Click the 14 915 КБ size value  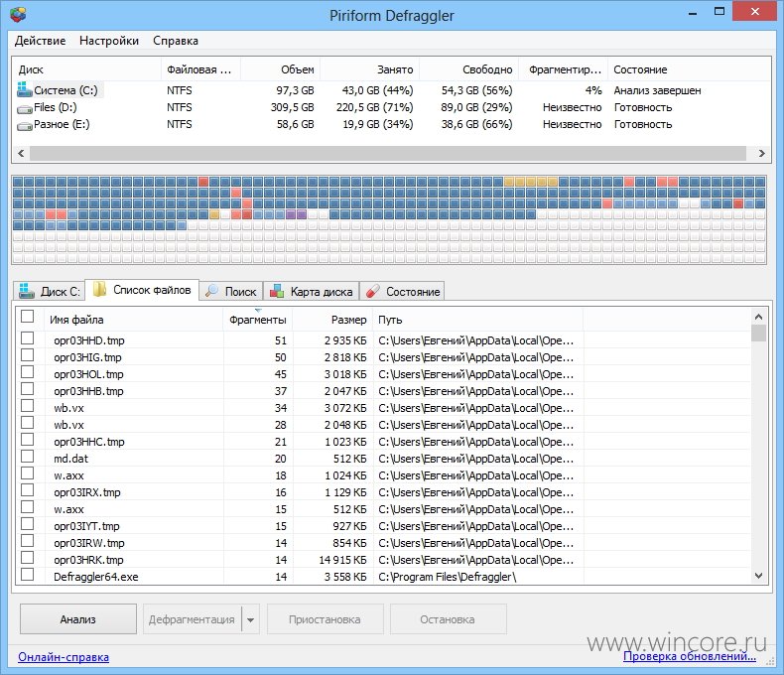[342, 560]
